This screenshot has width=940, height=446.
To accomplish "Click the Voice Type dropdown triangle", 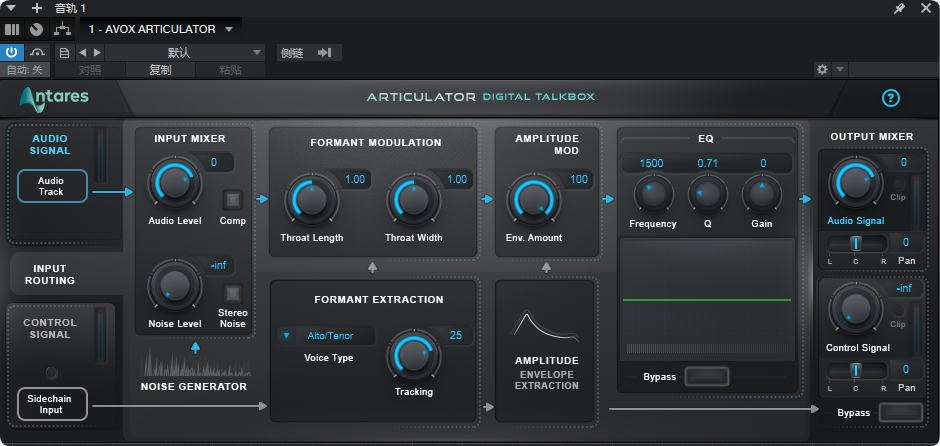I will [287, 336].
